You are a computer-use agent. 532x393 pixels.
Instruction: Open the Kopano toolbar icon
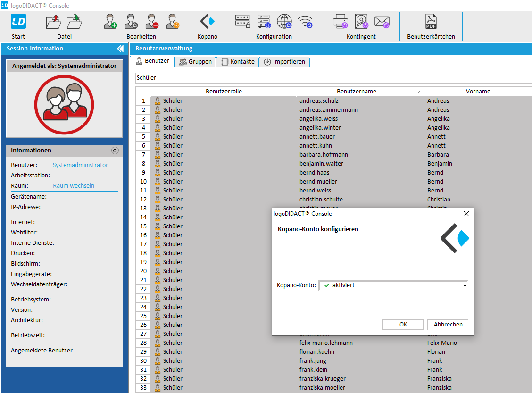click(208, 21)
